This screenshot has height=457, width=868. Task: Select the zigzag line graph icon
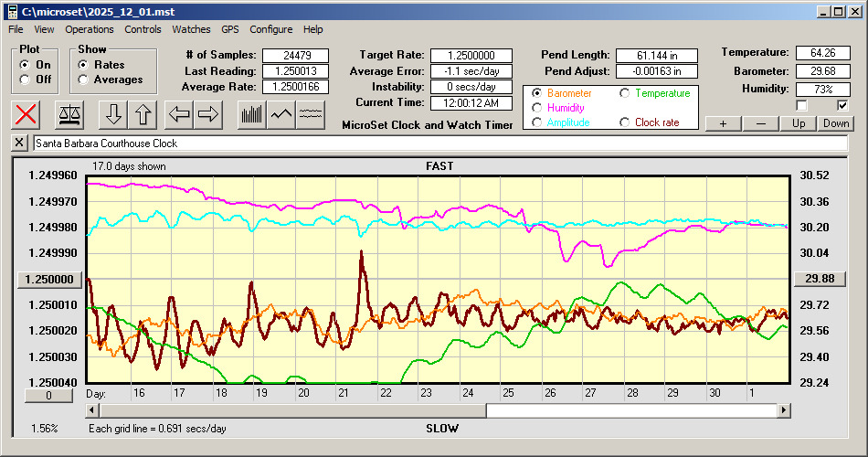(281, 114)
